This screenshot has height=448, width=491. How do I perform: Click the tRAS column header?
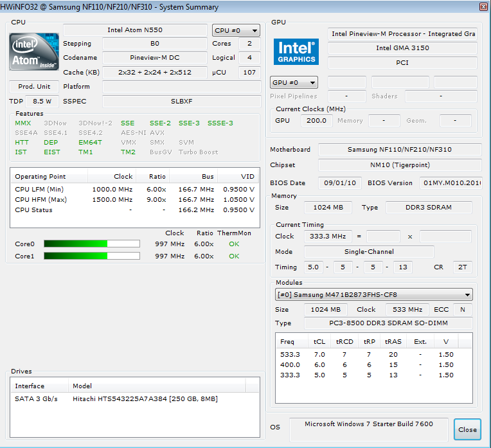click(x=393, y=341)
